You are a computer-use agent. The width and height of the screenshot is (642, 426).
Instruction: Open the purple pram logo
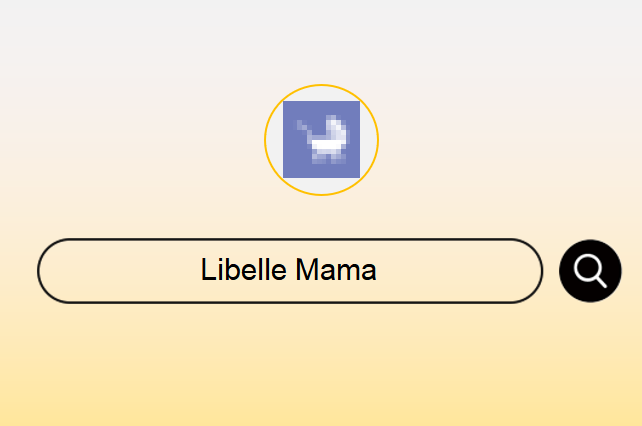pos(321,140)
